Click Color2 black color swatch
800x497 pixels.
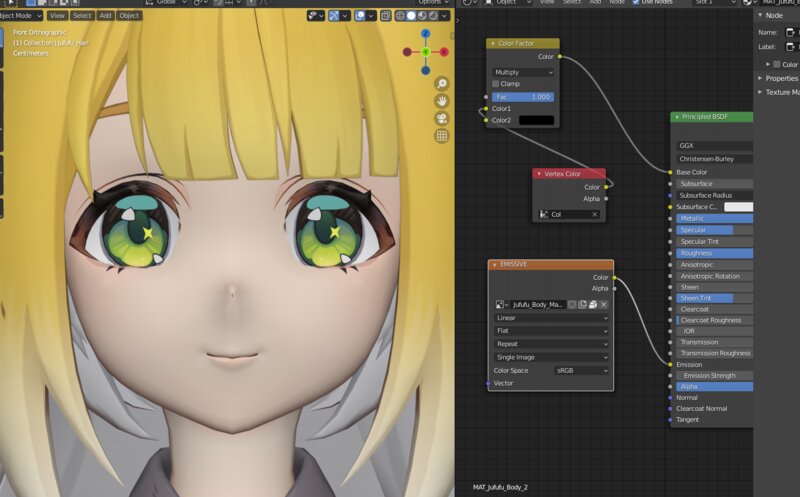tap(537, 120)
